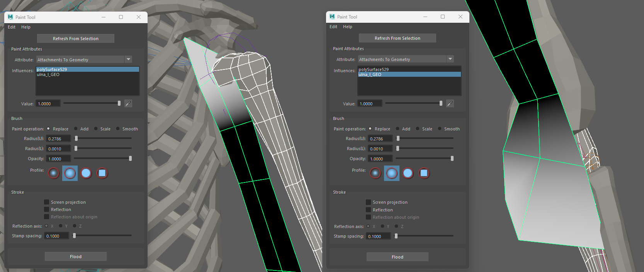The height and width of the screenshot is (272, 644).
Task: Choose the square brush profile in left window
Action: [x=102, y=173]
